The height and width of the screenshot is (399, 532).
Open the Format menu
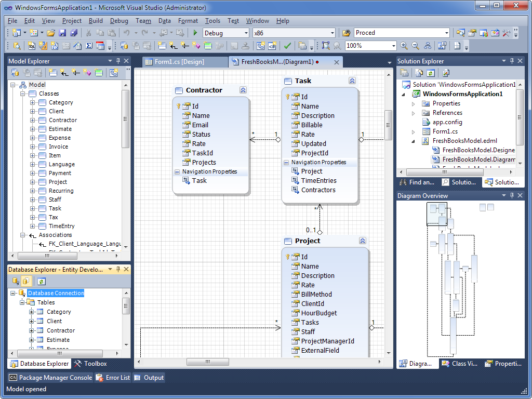(188, 21)
